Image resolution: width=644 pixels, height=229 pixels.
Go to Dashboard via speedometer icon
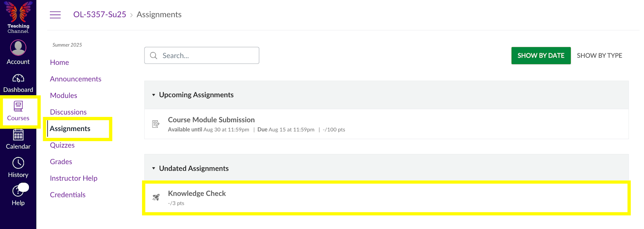pos(18,78)
